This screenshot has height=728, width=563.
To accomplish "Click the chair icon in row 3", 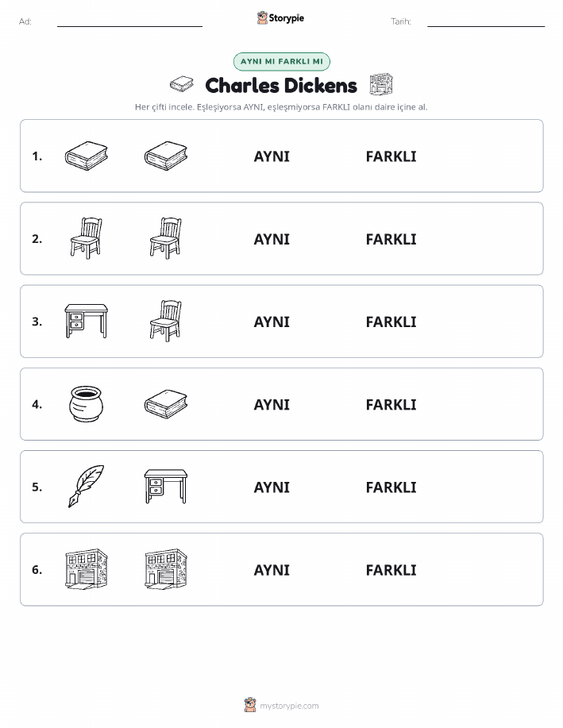I will coord(166,321).
